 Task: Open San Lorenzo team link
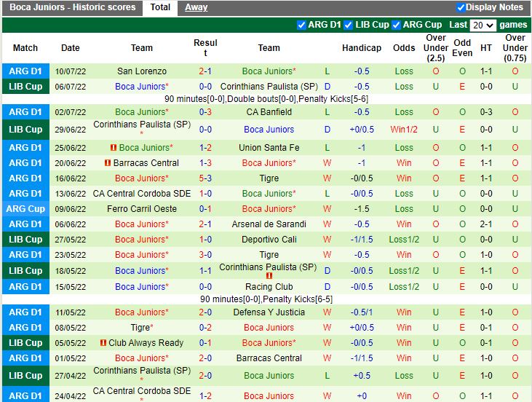(x=142, y=71)
